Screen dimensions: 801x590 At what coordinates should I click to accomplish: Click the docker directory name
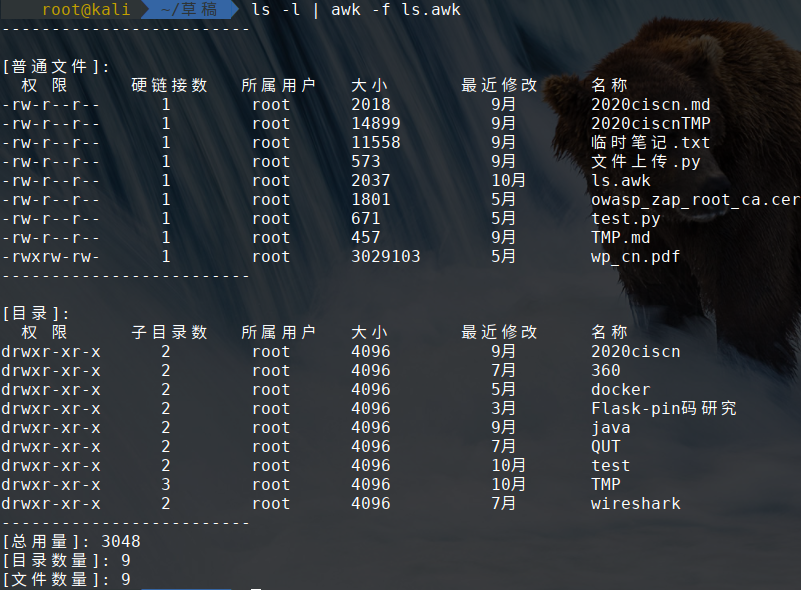click(x=620, y=390)
